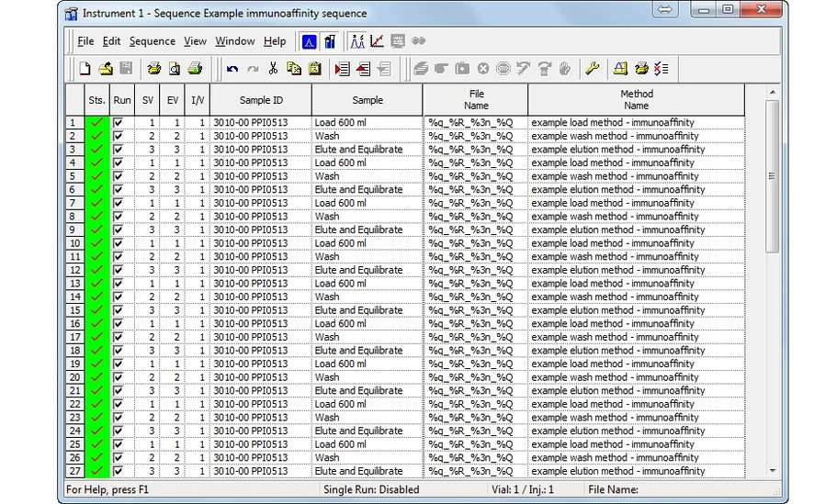Click the Sts. column header
837x504 pixels.
point(96,100)
